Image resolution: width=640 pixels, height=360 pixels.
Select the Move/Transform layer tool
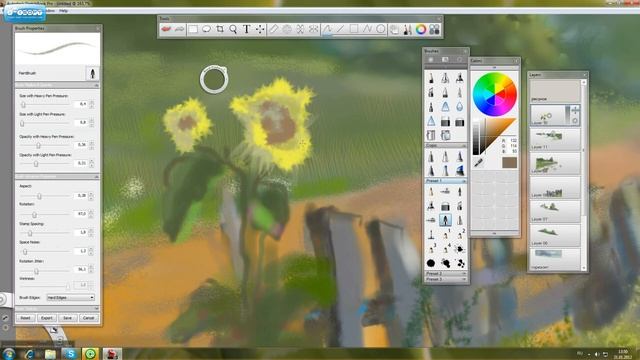coord(260,29)
